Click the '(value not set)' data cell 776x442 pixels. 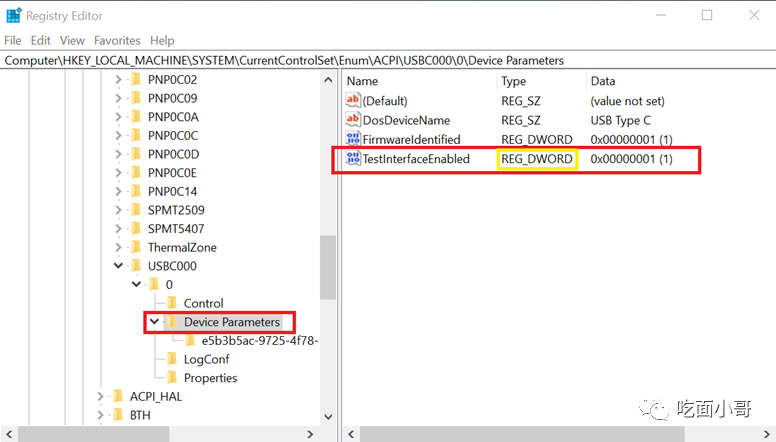click(628, 101)
